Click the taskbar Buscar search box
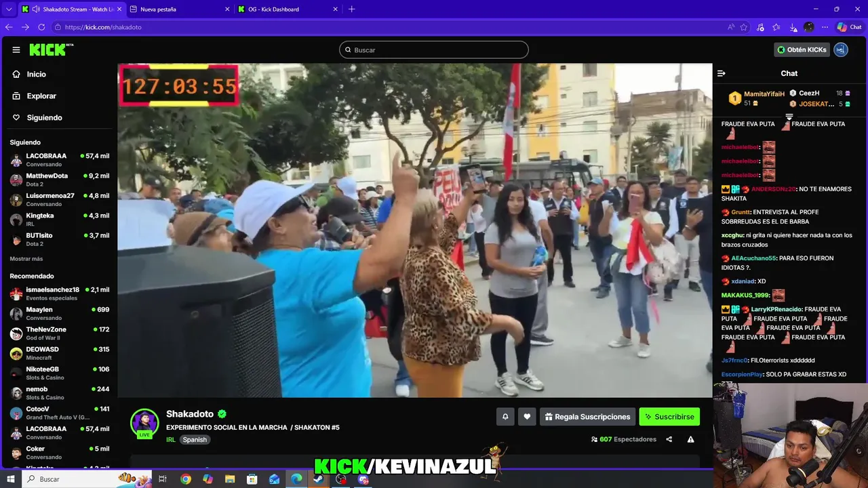The image size is (868, 488). tap(88, 479)
